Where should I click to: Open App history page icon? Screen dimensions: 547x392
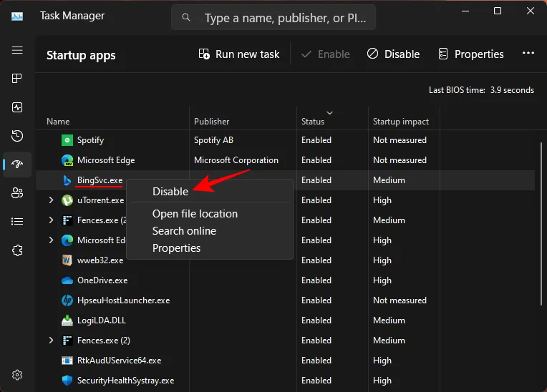[17, 135]
